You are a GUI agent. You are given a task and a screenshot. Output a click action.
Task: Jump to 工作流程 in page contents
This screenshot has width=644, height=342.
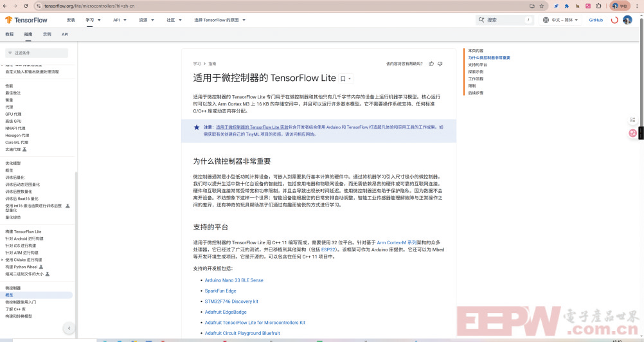click(476, 78)
